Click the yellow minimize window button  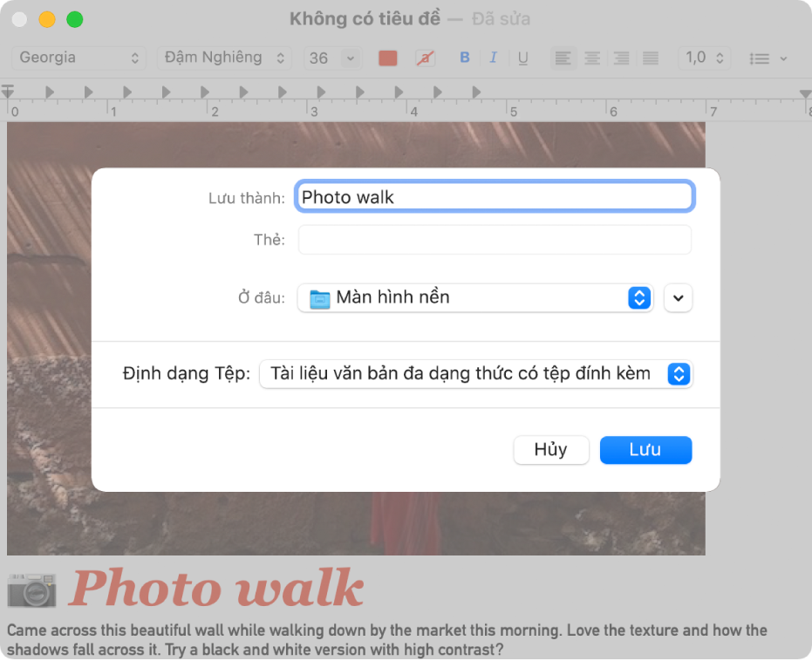pyautogui.click(x=47, y=20)
